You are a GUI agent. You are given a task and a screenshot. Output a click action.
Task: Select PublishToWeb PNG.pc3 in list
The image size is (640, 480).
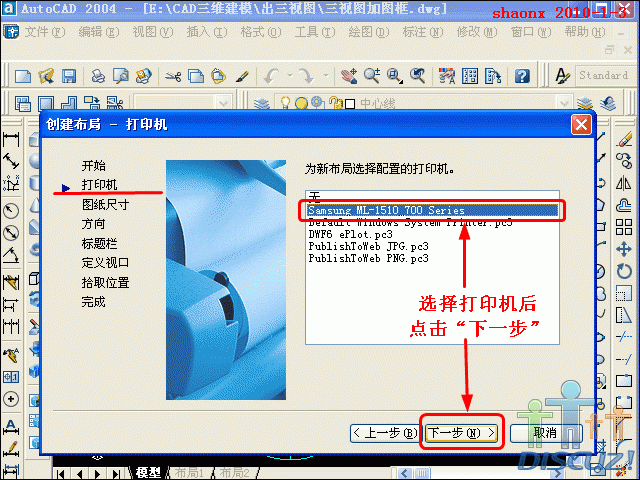tap(432, 258)
